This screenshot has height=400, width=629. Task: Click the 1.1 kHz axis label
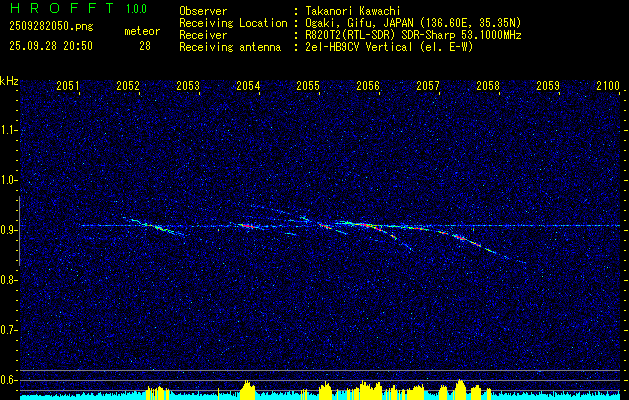click(x=8, y=130)
